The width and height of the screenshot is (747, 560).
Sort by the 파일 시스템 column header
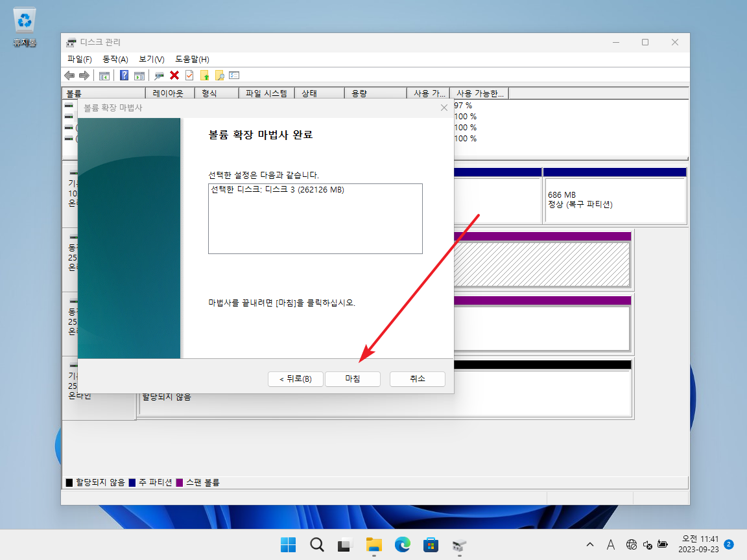tap(267, 93)
